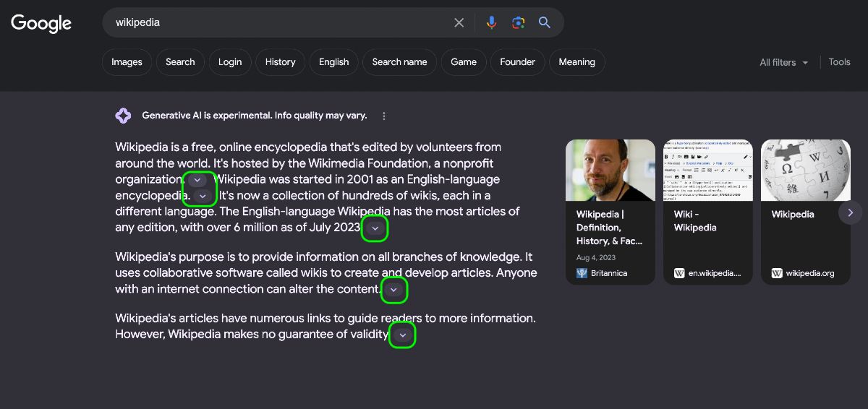Select the Login filter chip
This screenshot has height=409, width=868.
(230, 62)
